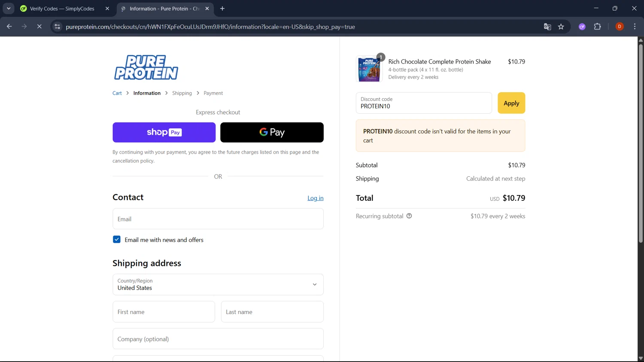Click the cancellation policy agreement text
The height and width of the screenshot is (362, 644).
(x=216, y=157)
